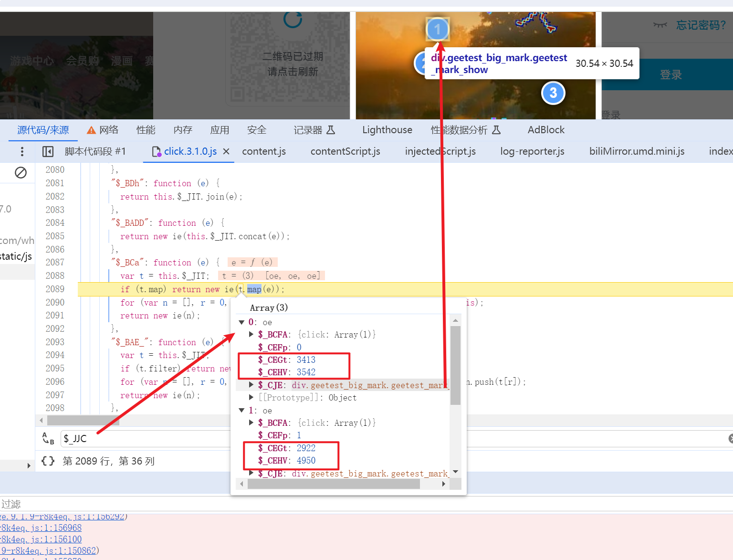This screenshot has width=733, height=560.
Task: Click the QR code refresh icon
Action: point(293,20)
